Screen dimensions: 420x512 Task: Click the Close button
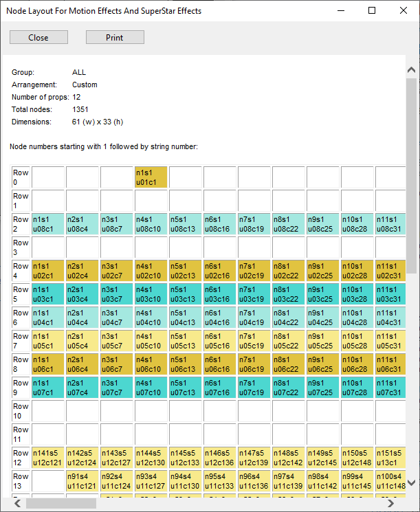coord(38,37)
